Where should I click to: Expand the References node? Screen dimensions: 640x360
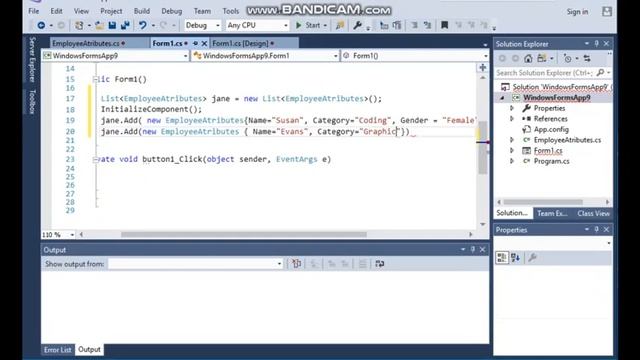[x=512, y=119]
